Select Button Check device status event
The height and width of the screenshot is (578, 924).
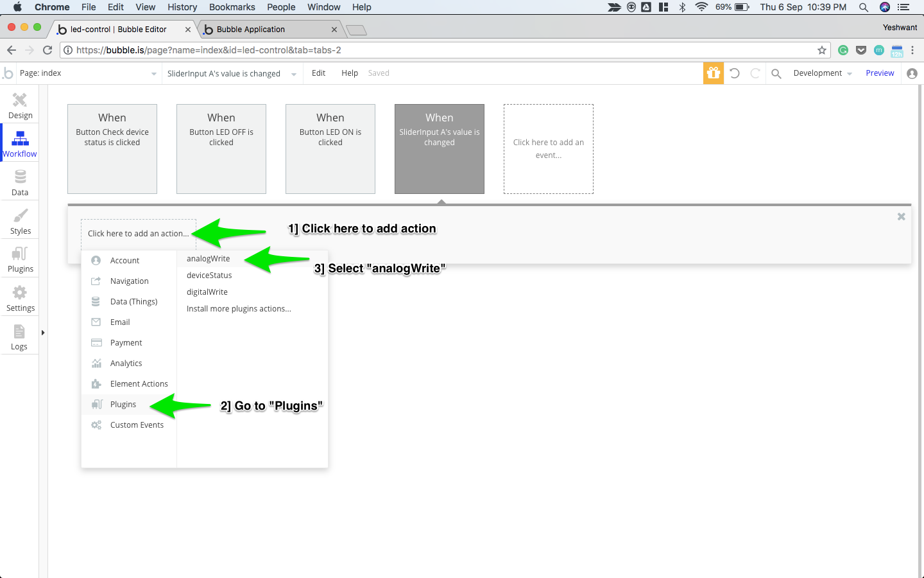pyautogui.click(x=112, y=149)
